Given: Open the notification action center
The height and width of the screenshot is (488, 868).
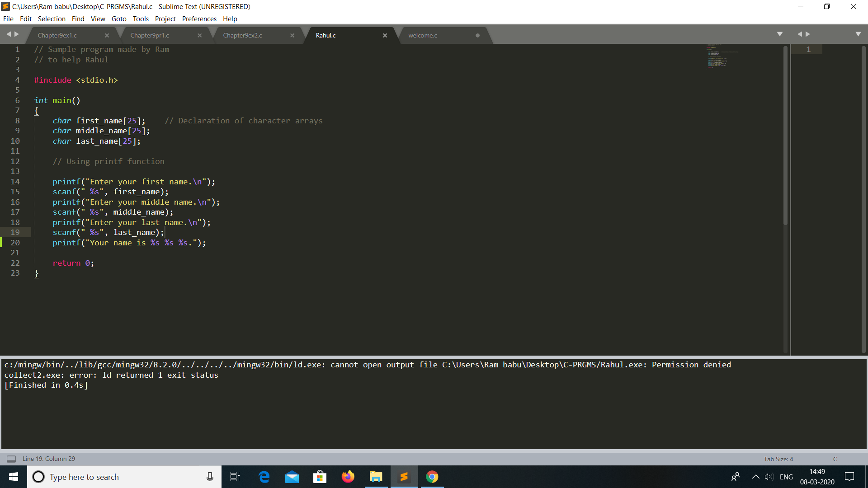Looking at the screenshot, I should tap(849, 477).
